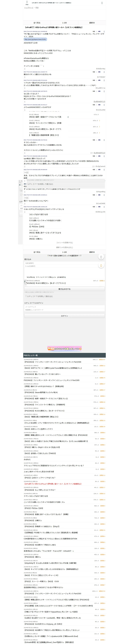The image size is (129, 644).
Task: Click the menu icon on post 0019
Action: 104,91
